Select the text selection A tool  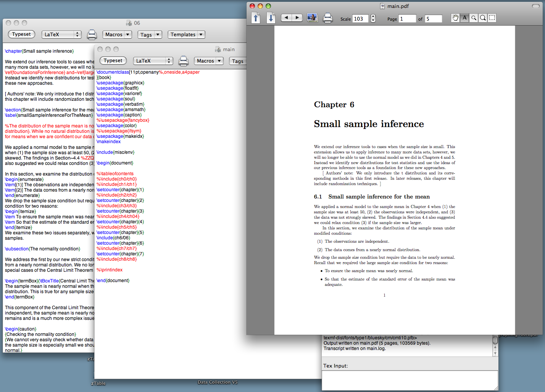click(x=464, y=18)
